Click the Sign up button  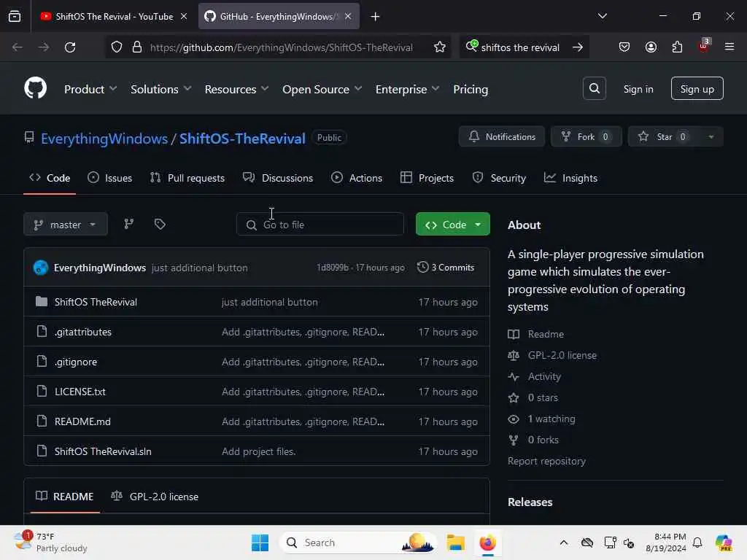(697, 88)
